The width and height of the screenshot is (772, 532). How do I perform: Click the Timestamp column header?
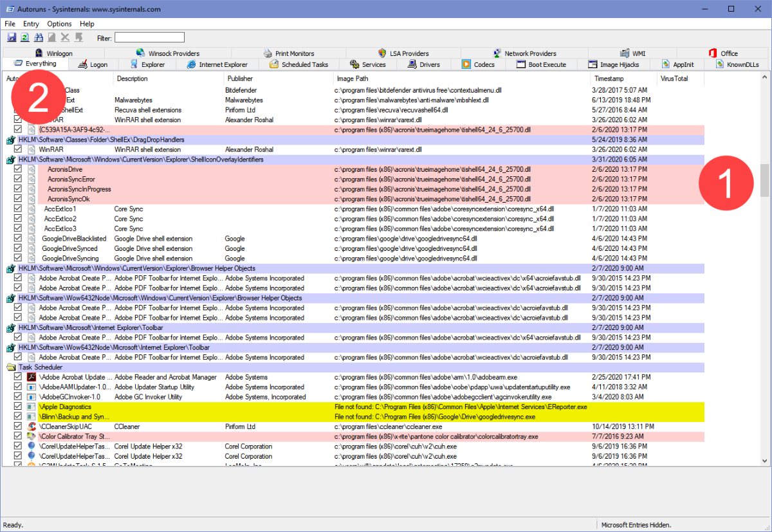624,78
